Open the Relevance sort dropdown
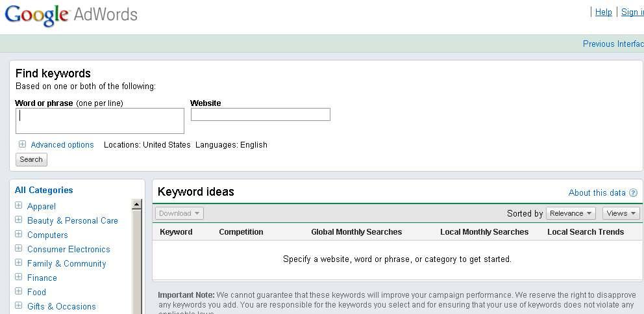This screenshot has width=644, height=314. click(x=571, y=213)
